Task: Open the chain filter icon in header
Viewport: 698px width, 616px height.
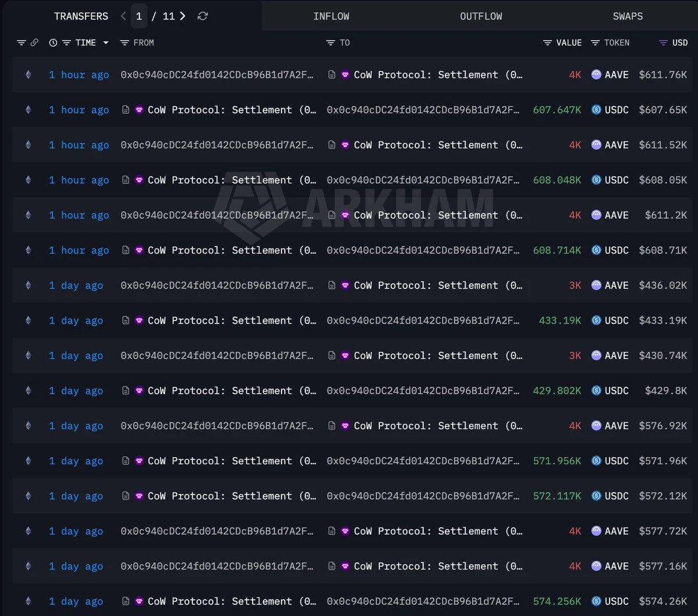Action: [x=22, y=42]
